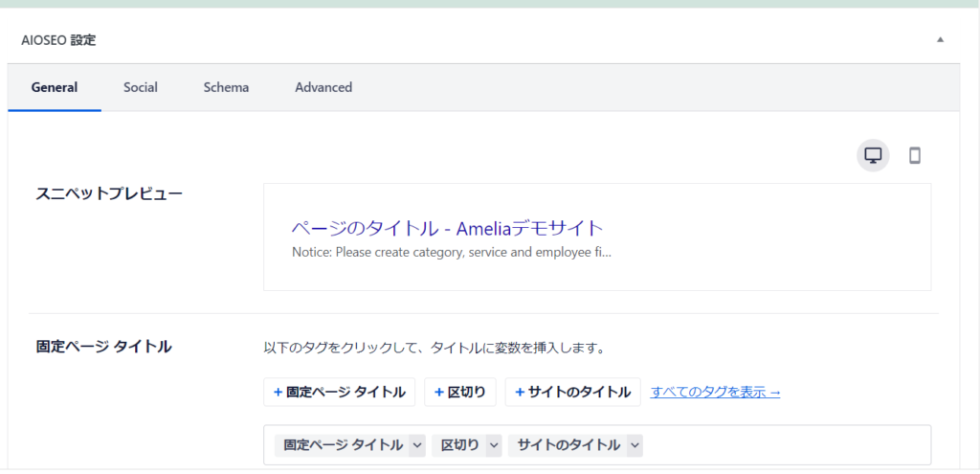980x474 pixels.
Task: Collapse the AIOSEO 設定 panel arrow
Action: 940,40
